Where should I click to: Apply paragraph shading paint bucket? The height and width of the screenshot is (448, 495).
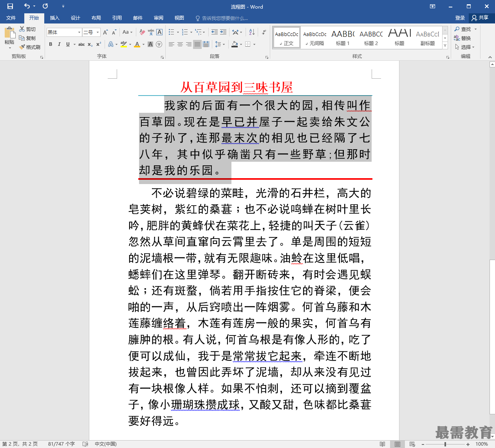pos(235,44)
